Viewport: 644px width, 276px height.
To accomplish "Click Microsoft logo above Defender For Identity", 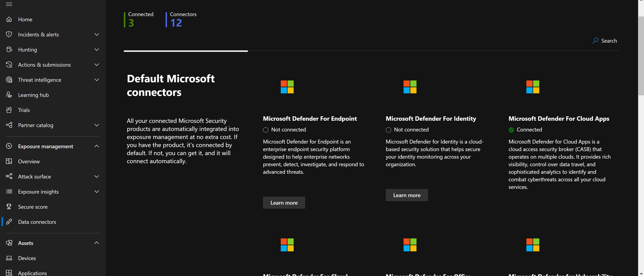I will tap(410, 87).
